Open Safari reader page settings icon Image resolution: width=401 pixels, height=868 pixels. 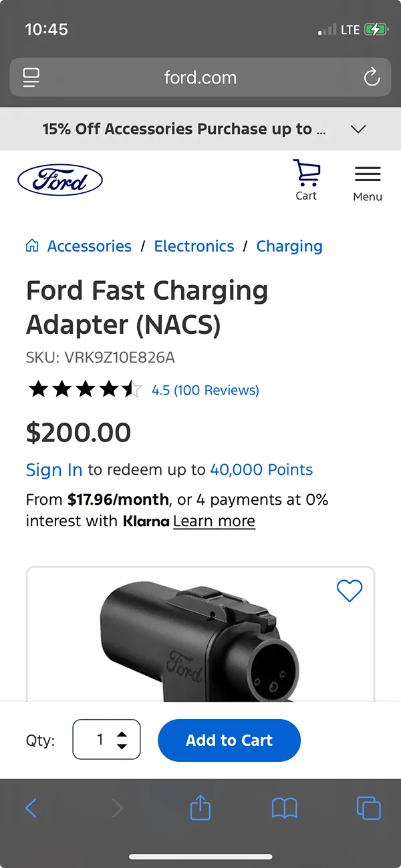click(31, 77)
